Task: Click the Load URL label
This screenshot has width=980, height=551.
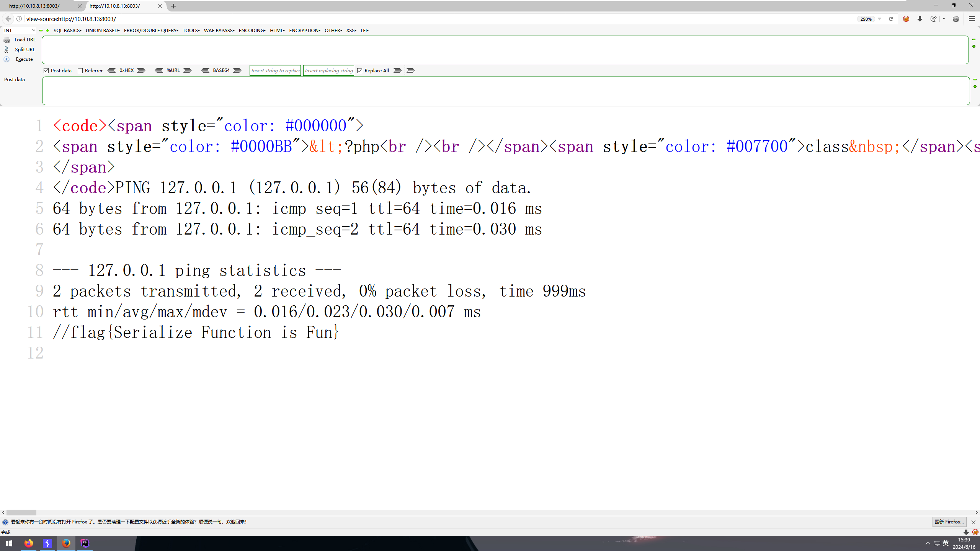Action: point(25,40)
